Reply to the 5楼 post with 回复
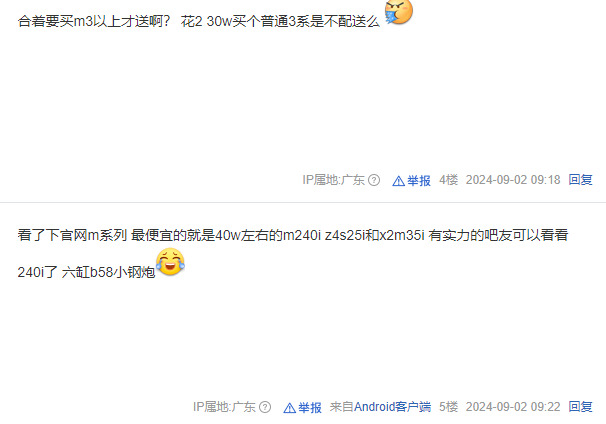 click(x=580, y=407)
